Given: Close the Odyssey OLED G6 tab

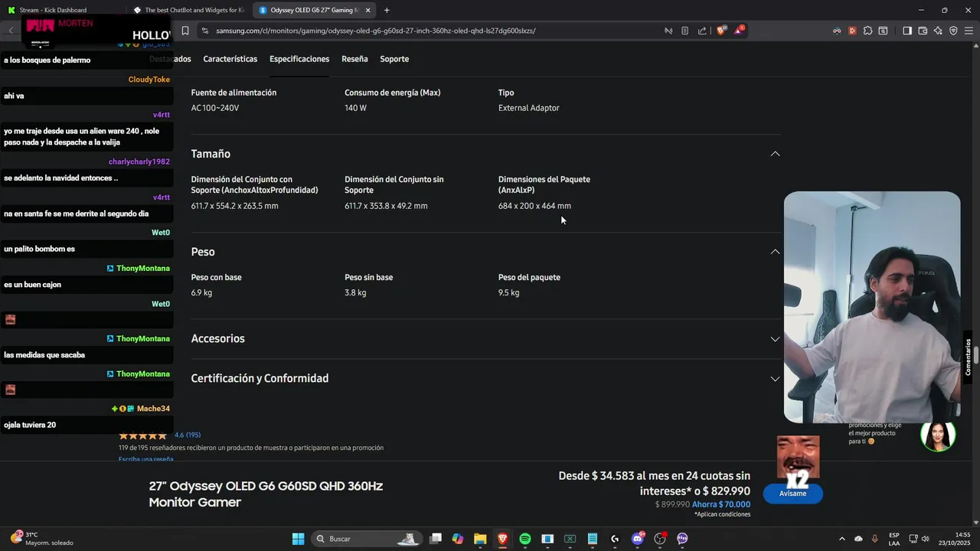Looking at the screenshot, I should [367, 10].
